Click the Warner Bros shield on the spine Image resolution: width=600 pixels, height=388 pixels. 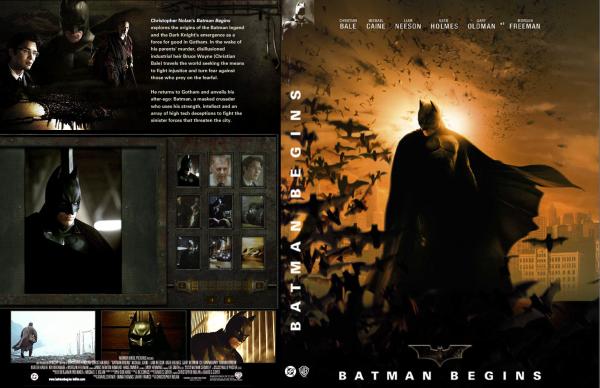[x=305, y=371]
